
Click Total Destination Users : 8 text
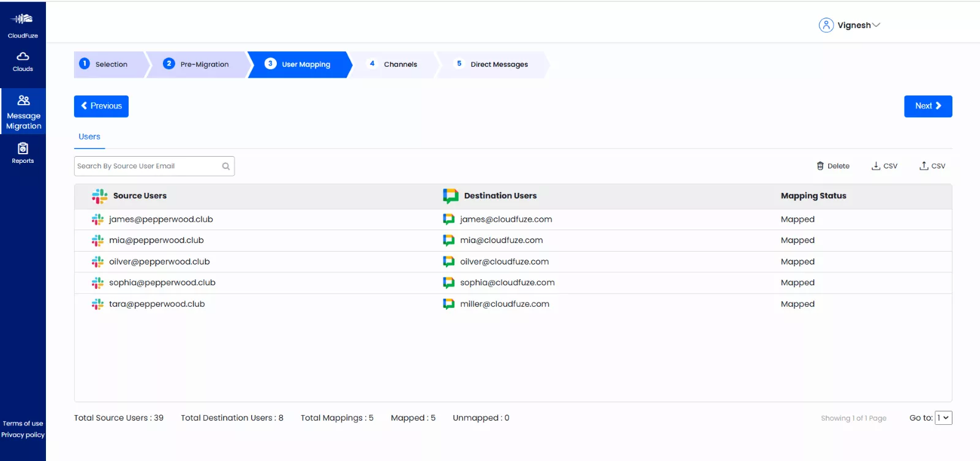(x=232, y=418)
